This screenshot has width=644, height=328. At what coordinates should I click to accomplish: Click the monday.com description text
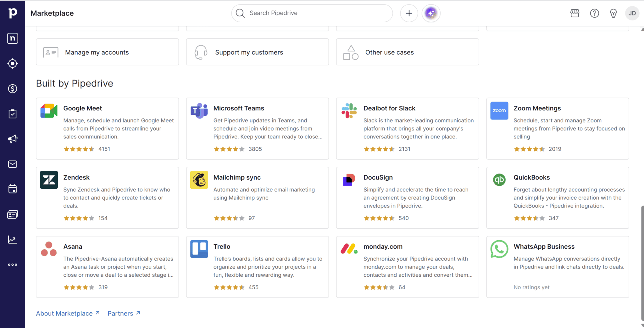pyautogui.click(x=418, y=267)
